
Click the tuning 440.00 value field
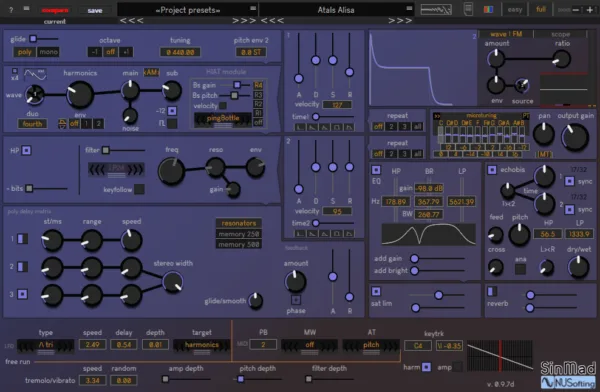[180, 52]
